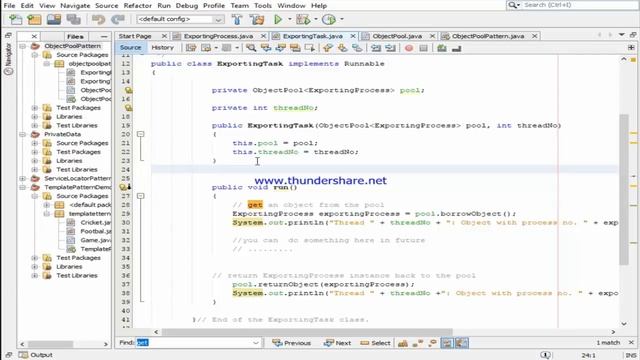640x360 pixels.
Task: Click the Debug Project icon
Action: [302, 19]
